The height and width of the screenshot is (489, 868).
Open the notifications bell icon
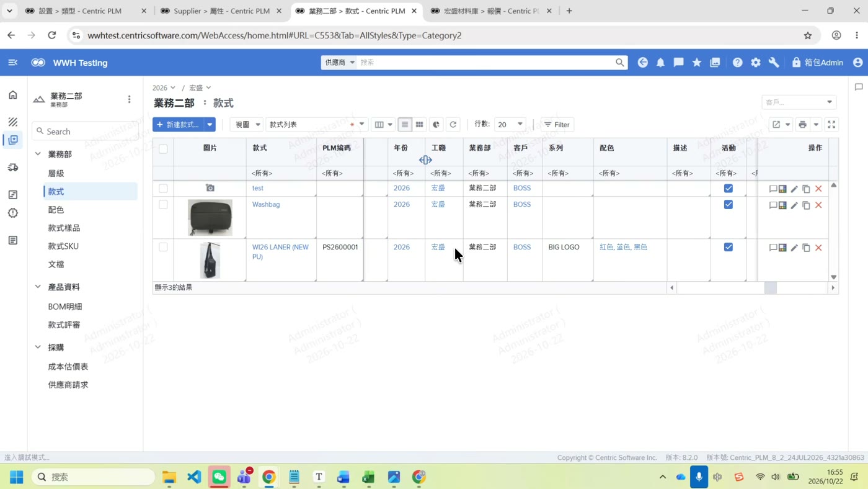[x=660, y=63]
